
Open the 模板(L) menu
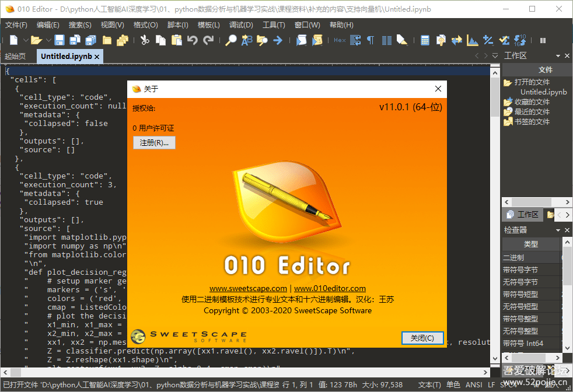209,25
